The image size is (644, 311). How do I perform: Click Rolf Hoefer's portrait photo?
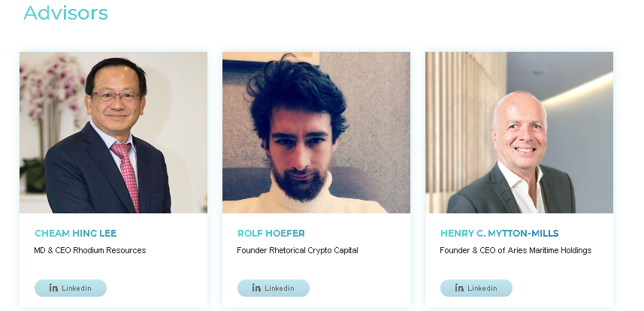point(316,132)
